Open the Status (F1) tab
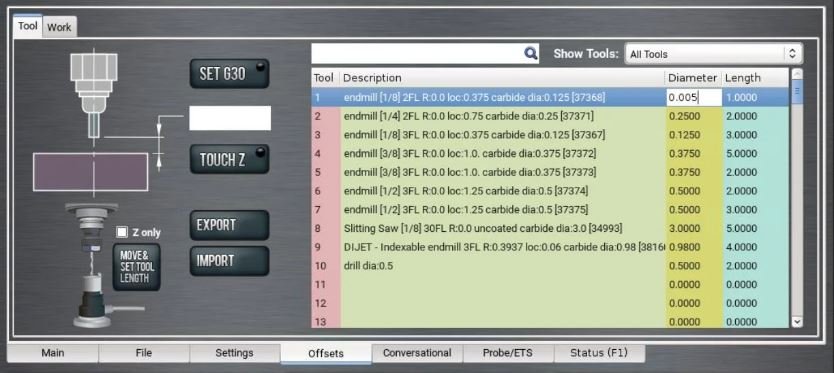Screen dimensions: 834x373 tap(599, 353)
